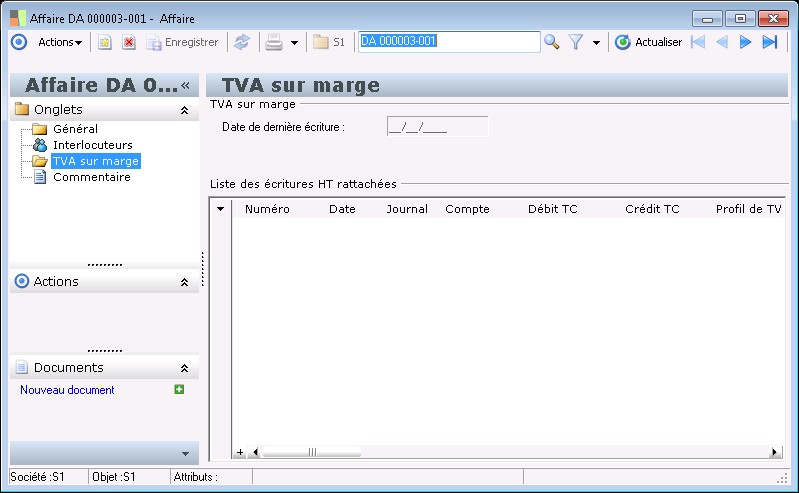Create a new record with the New icon
Image resolution: width=799 pixels, height=493 pixels.
pyautogui.click(x=104, y=42)
